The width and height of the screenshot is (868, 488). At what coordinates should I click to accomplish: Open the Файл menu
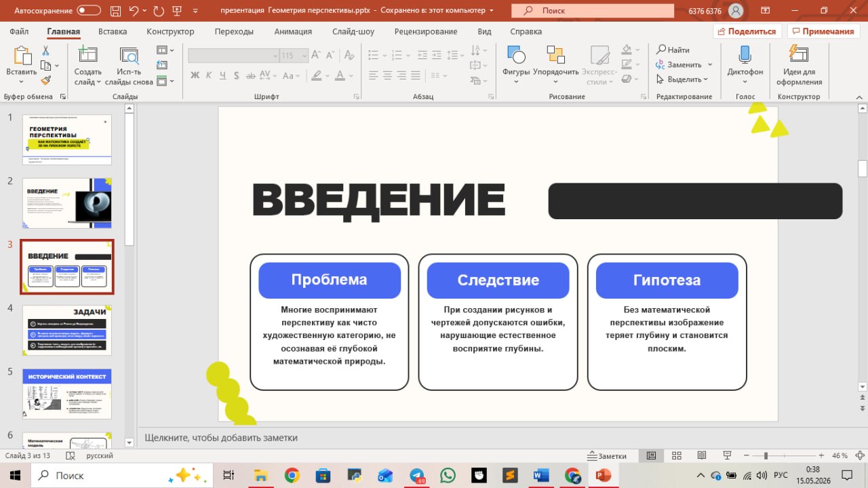(19, 32)
